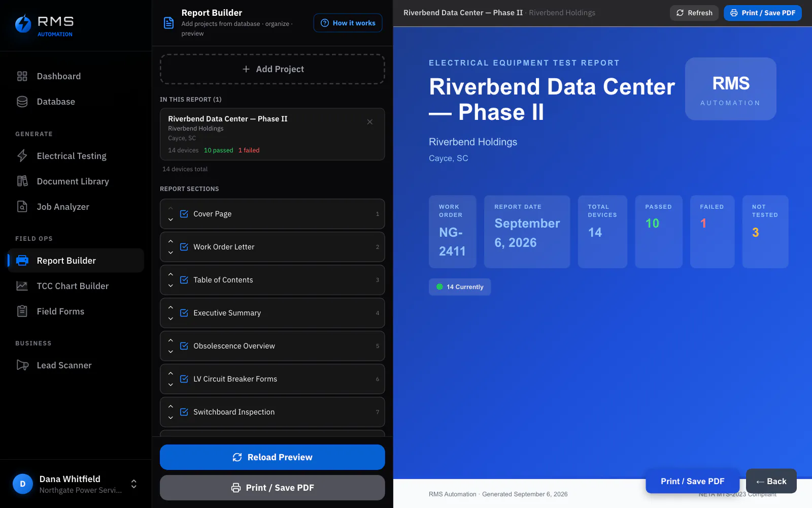812x508 pixels.
Task: Click the Report Builder header document icon
Action: pos(168,23)
